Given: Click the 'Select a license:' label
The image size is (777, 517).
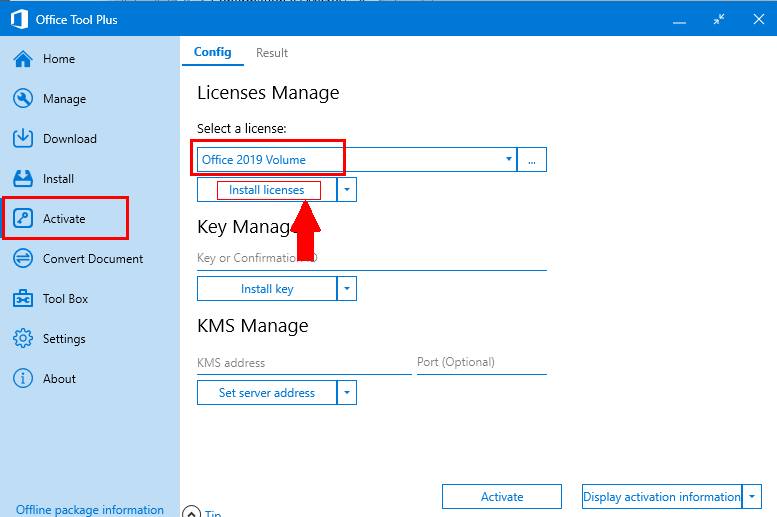Looking at the screenshot, I should (241, 128).
